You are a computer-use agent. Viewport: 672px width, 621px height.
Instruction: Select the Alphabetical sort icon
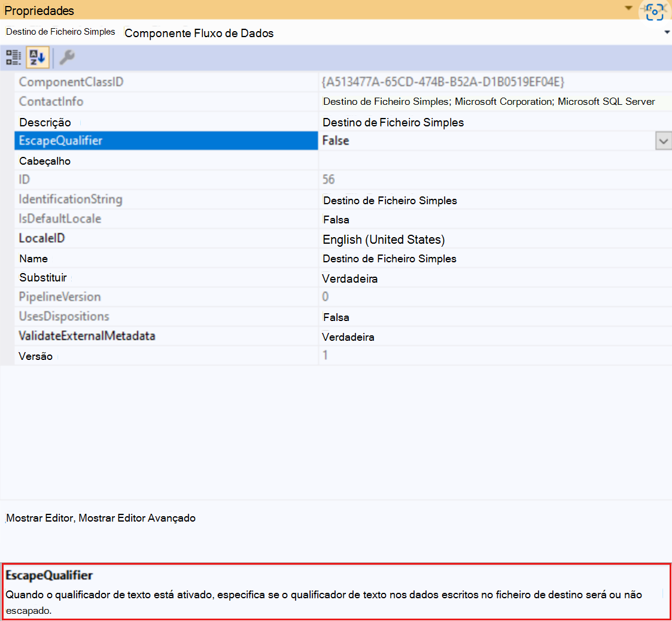click(x=37, y=57)
